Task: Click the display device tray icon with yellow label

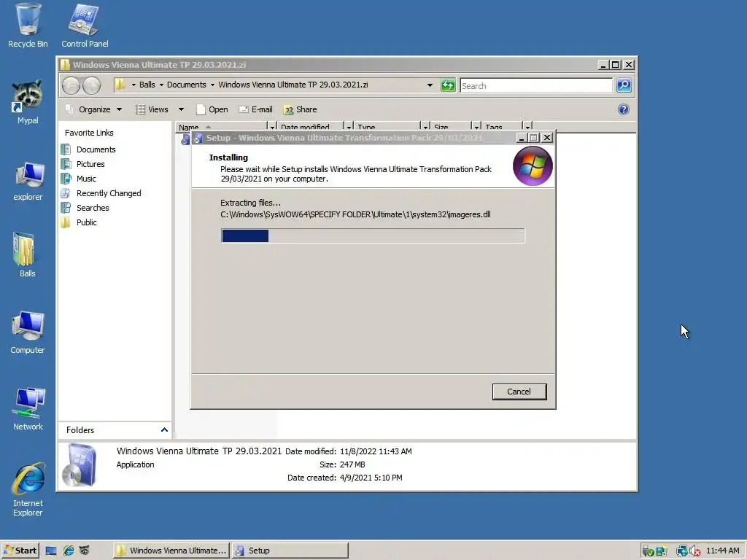Action: click(661, 551)
